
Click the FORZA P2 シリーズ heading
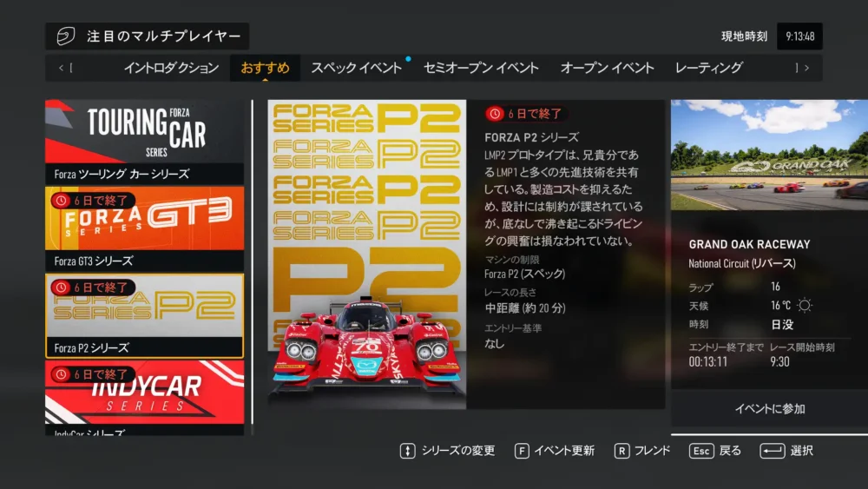pyautogui.click(x=531, y=137)
